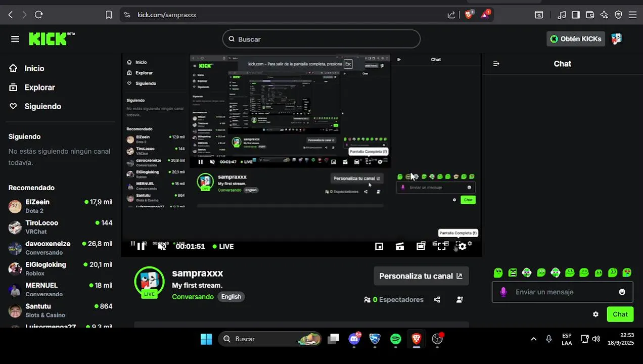Image resolution: width=643 pixels, height=364 pixels.
Task: Collapse the chat panel
Action: click(x=496, y=64)
